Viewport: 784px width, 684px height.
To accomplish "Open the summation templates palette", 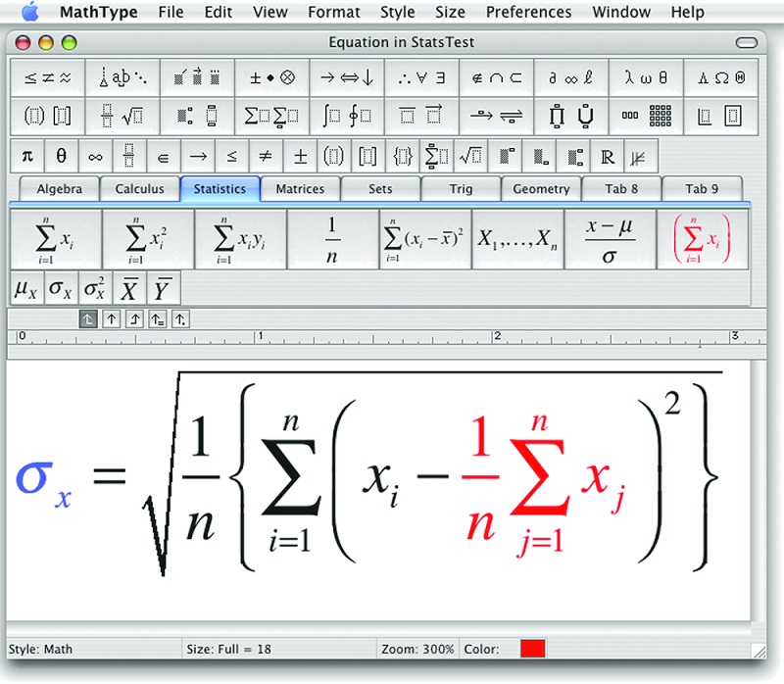I will (271, 116).
